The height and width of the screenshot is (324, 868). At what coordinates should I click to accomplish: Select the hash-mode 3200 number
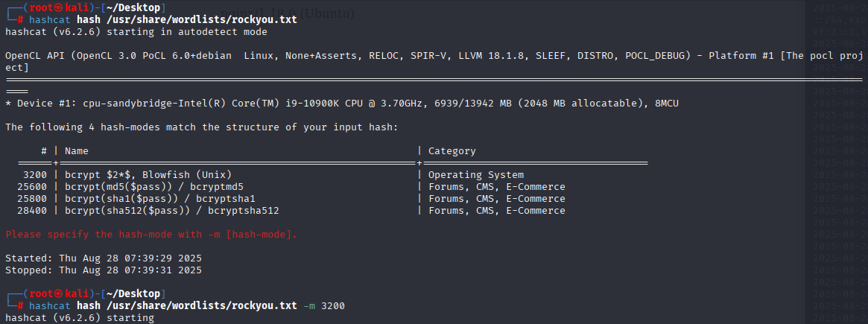(x=36, y=175)
